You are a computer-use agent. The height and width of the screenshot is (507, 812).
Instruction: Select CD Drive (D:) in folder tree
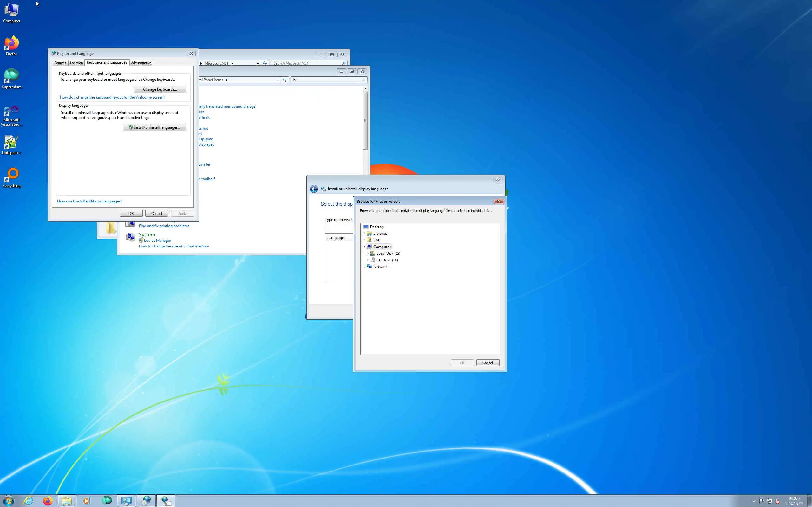(x=387, y=260)
